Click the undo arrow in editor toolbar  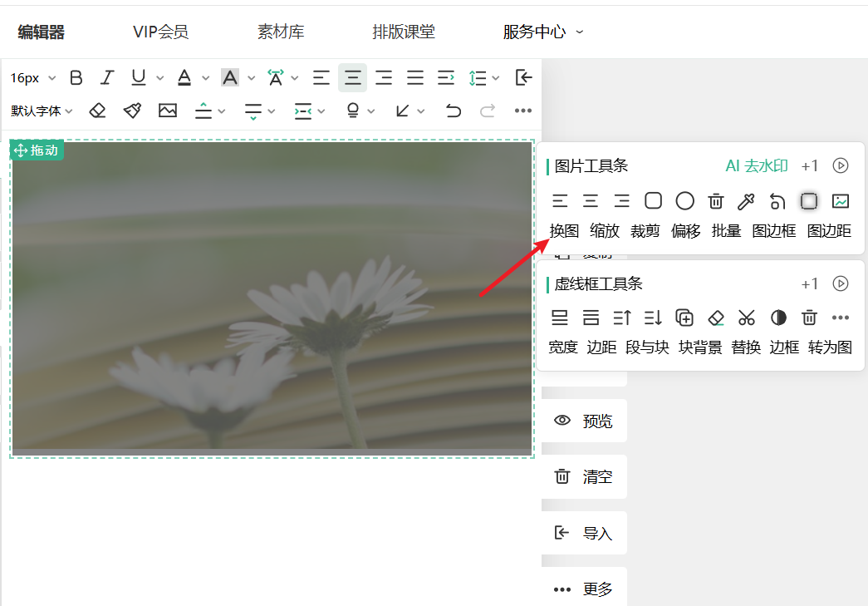(453, 111)
